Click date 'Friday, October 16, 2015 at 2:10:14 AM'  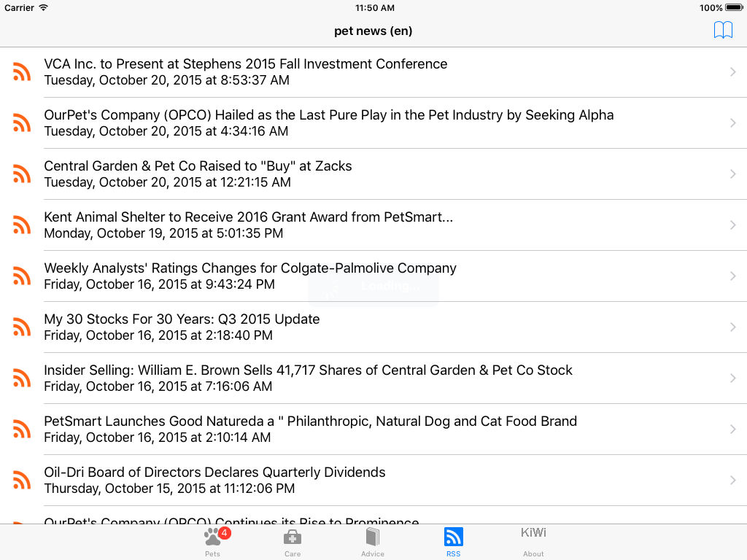(158, 437)
